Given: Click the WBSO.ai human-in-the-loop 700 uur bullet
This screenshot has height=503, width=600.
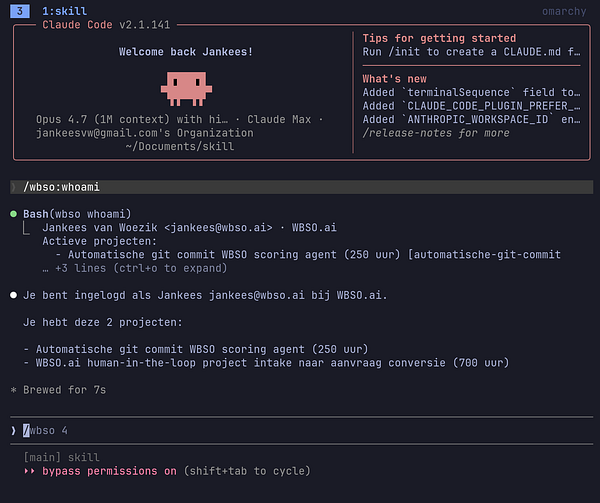Looking at the screenshot, I should (x=266, y=363).
